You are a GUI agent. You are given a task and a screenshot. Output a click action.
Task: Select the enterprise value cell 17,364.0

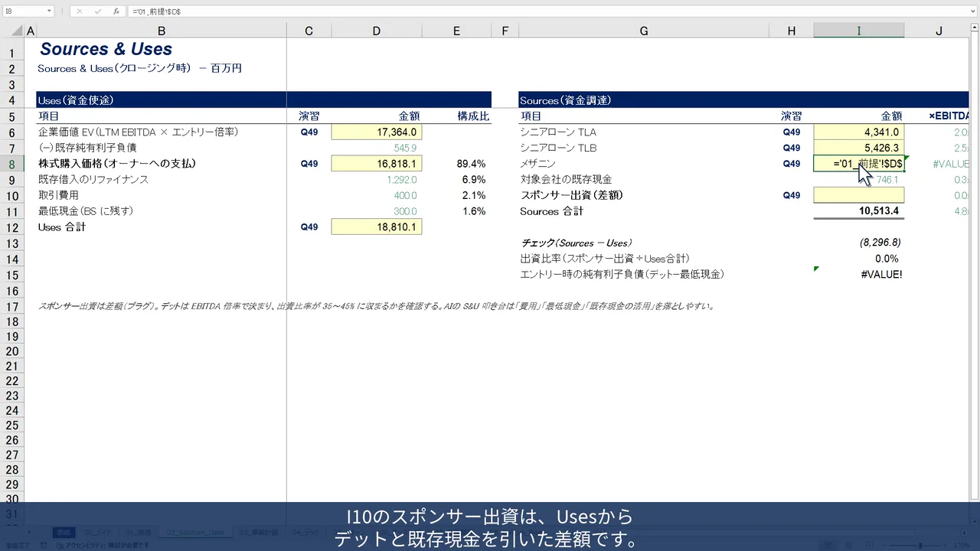coord(377,132)
